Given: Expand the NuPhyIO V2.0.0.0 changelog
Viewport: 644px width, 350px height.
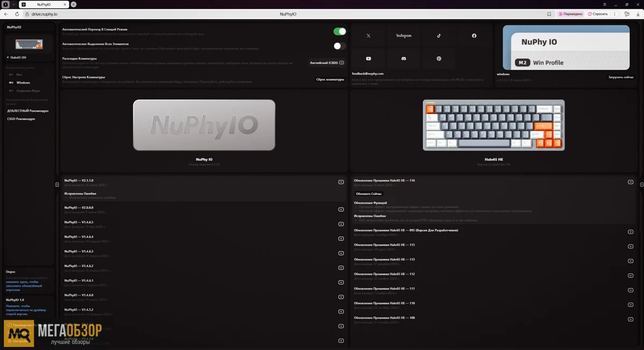Looking at the screenshot, I should click(341, 210).
